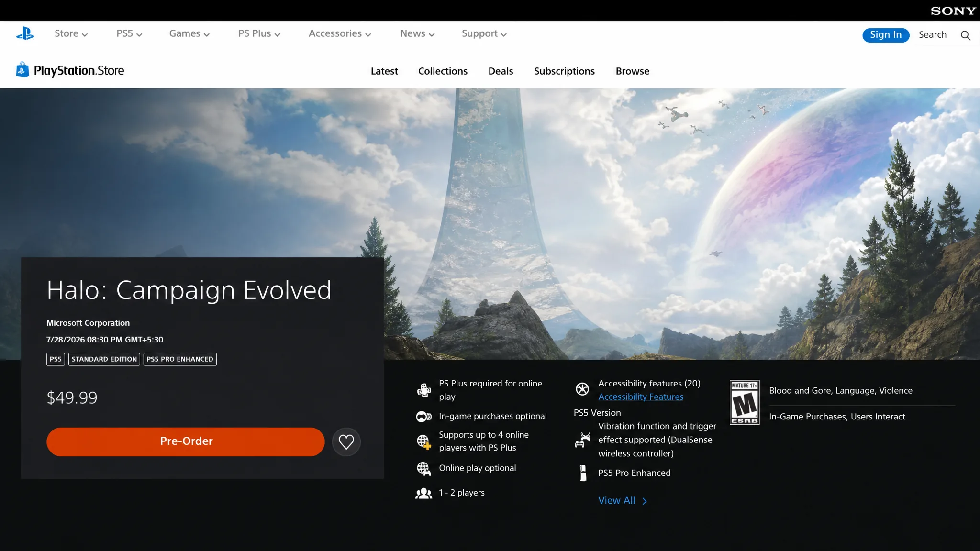Click the search magnifier icon
The image size is (980, 551).
965,35
